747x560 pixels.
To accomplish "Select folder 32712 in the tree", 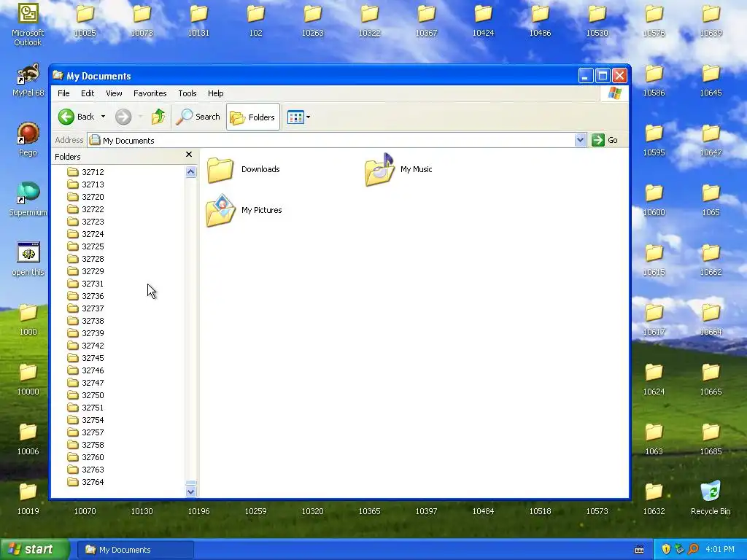I will pos(86,172).
